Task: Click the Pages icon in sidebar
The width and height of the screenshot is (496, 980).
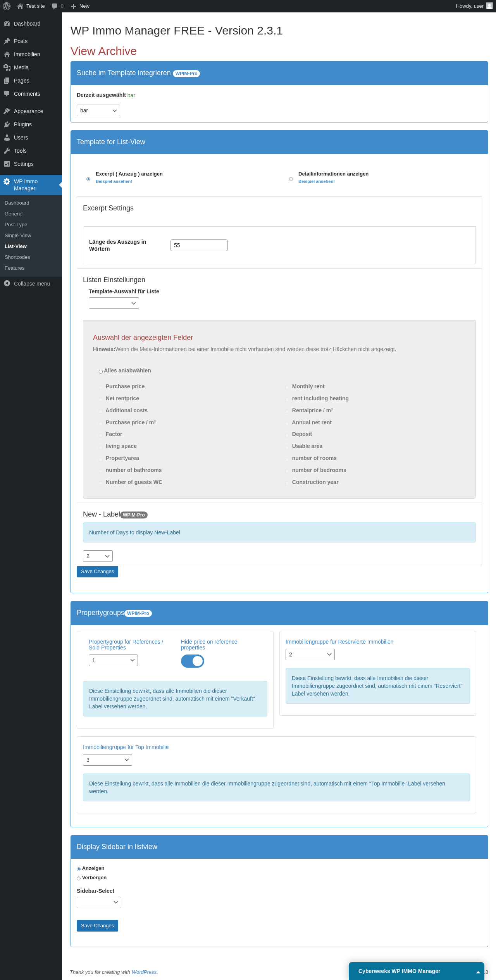Action: pos(7,81)
